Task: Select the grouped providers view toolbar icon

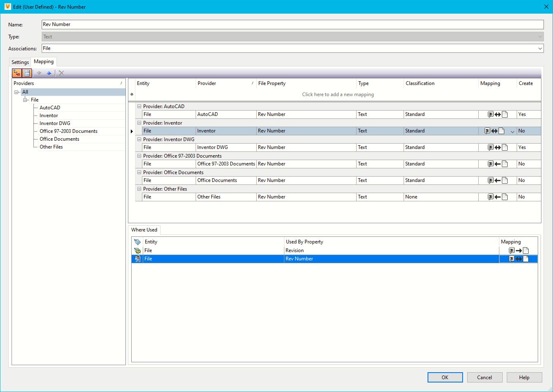Action: tap(17, 73)
